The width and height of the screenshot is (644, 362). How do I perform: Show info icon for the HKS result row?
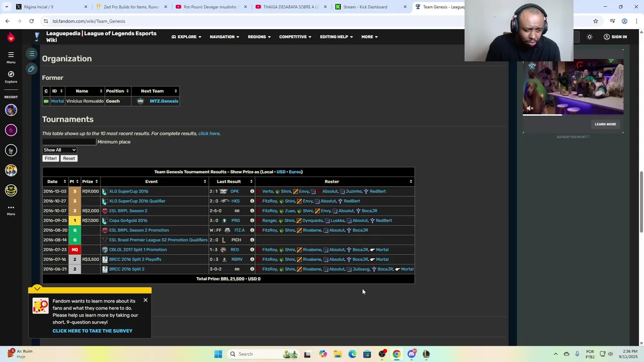pos(252,201)
